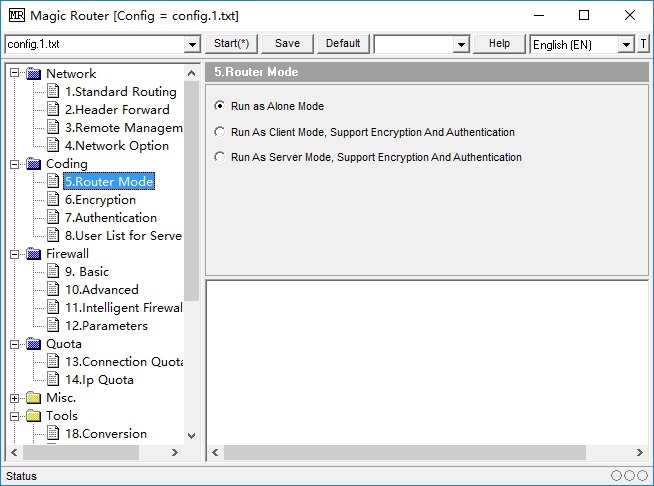Open 10.Advanced firewall page

pos(101,290)
